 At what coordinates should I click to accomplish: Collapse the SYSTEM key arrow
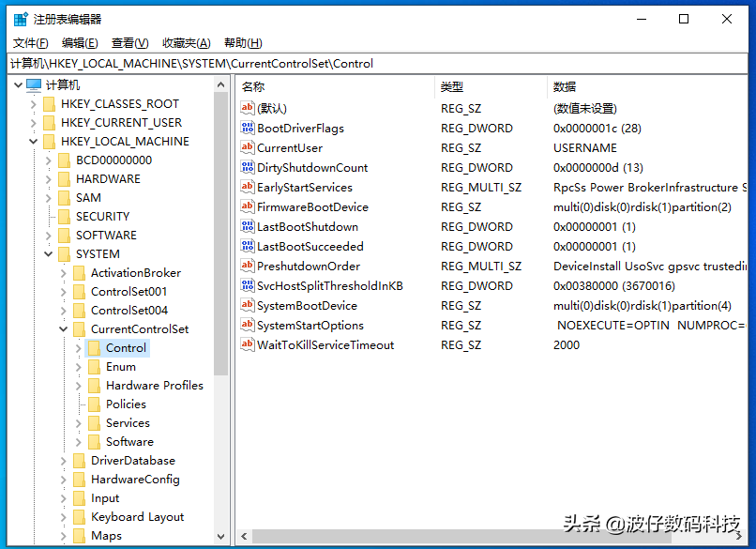pyautogui.click(x=48, y=254)
